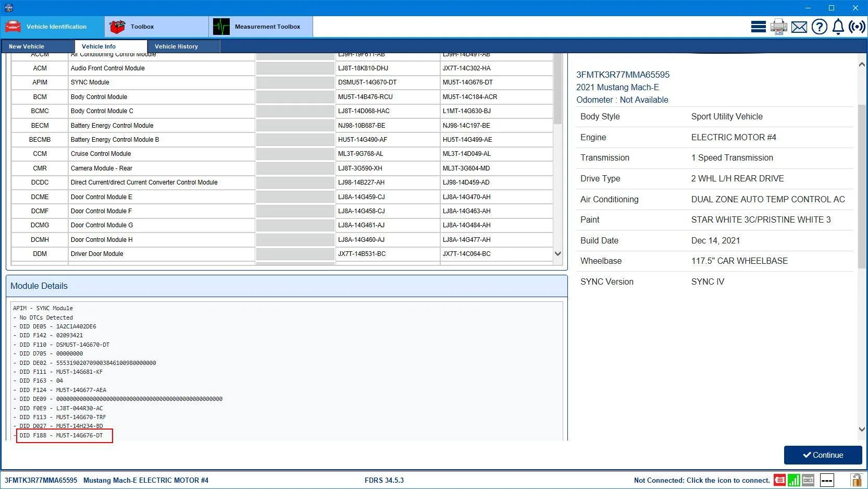Click the grey battery voltage icon
The image size is (868, 489).
808,480
